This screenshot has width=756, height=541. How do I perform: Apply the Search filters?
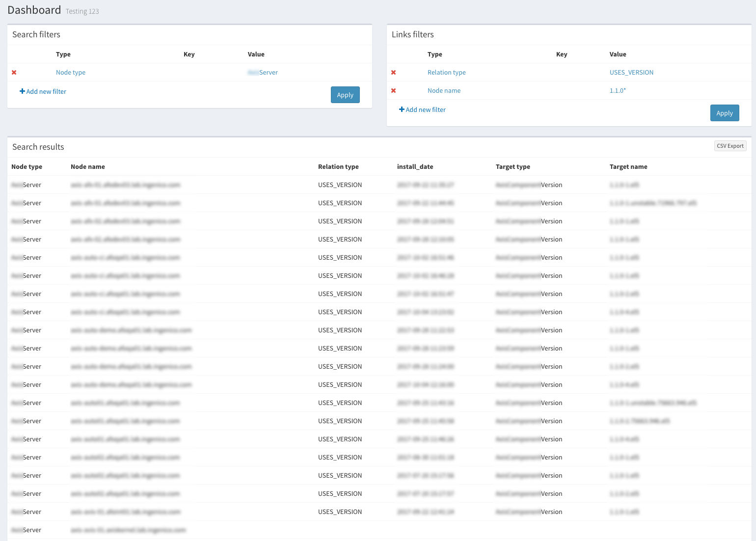coord(345,95)
